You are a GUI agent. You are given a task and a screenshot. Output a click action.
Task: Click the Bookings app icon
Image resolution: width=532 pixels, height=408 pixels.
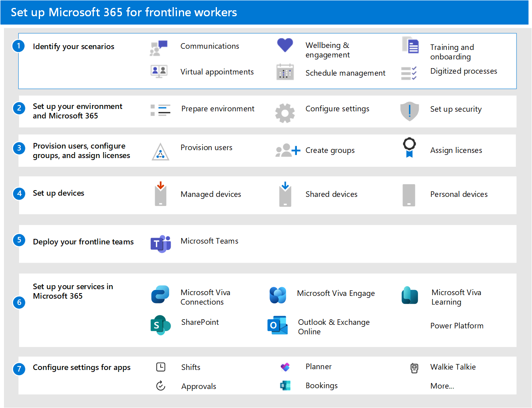coord(285,385)
